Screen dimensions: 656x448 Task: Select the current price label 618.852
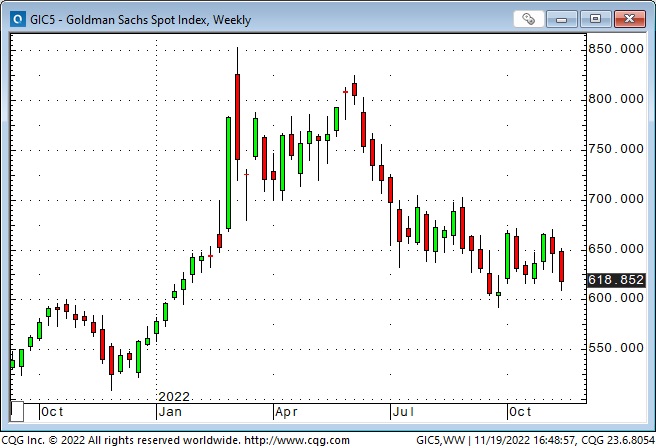coord(616,280)
